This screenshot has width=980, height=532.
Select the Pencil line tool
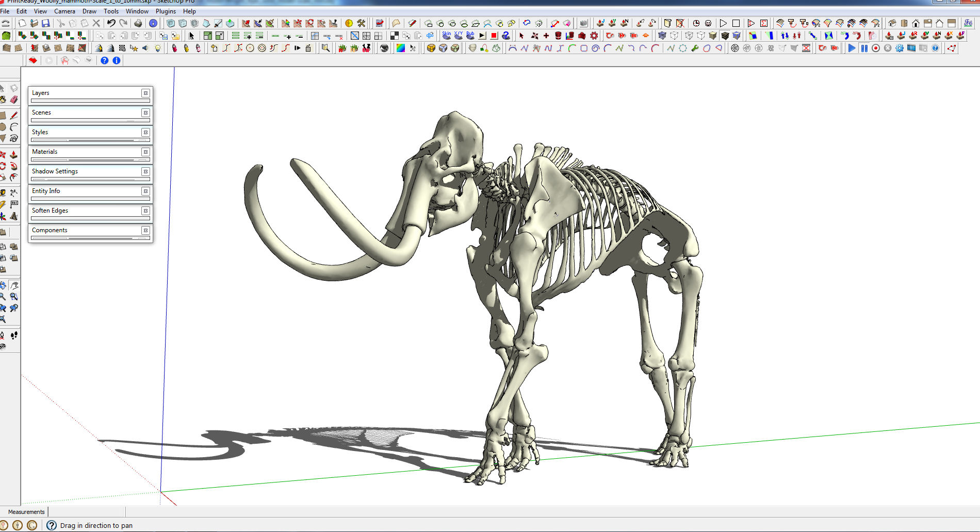click(x=14, y=116)
